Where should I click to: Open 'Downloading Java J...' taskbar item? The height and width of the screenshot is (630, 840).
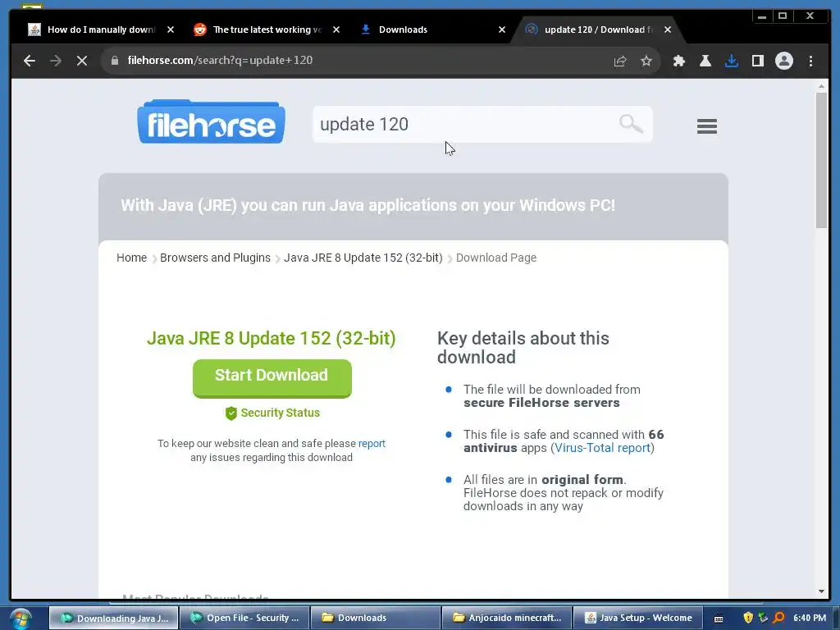(113, 619)
